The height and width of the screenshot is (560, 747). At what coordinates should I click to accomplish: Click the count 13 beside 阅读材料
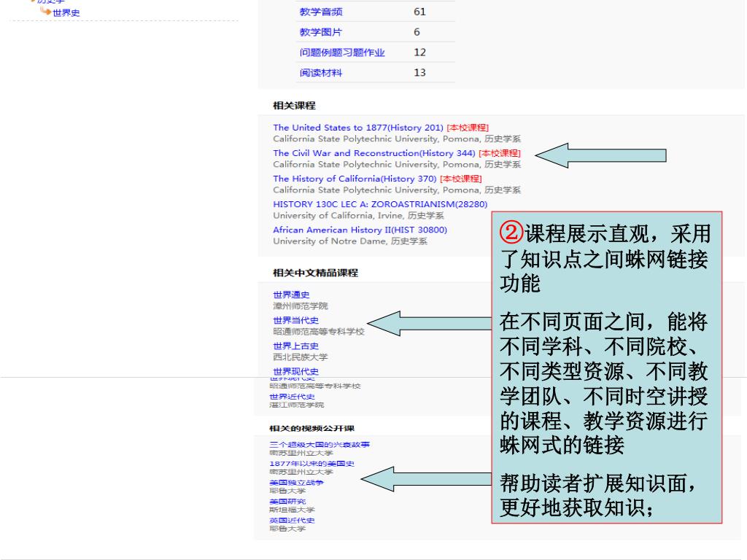[x=419, y=73]
